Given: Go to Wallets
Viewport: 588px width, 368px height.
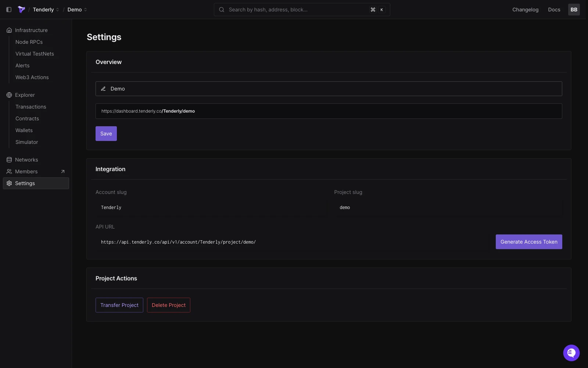Looking at the screenshot, I should pos(24,130).
